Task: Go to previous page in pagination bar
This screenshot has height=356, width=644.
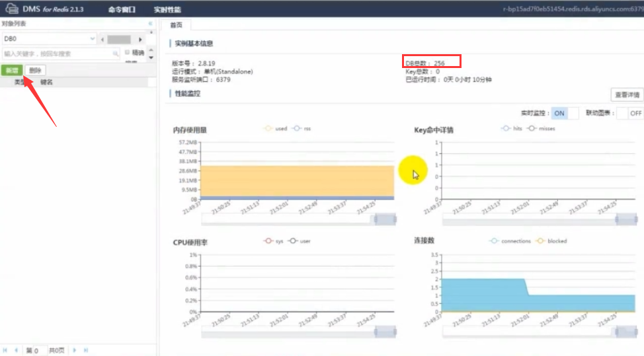Action: click(16, 350)
